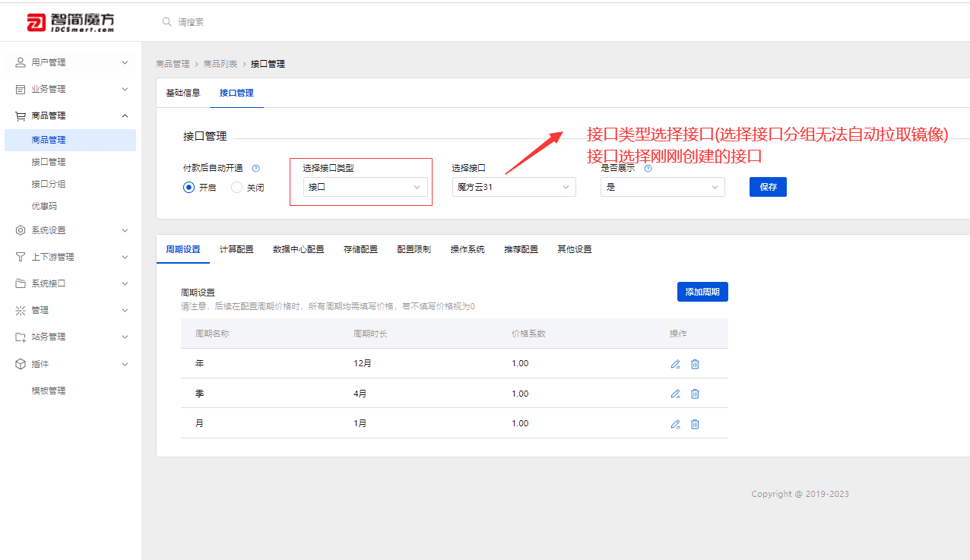Open the 配置限制 tab

[414, 249]
